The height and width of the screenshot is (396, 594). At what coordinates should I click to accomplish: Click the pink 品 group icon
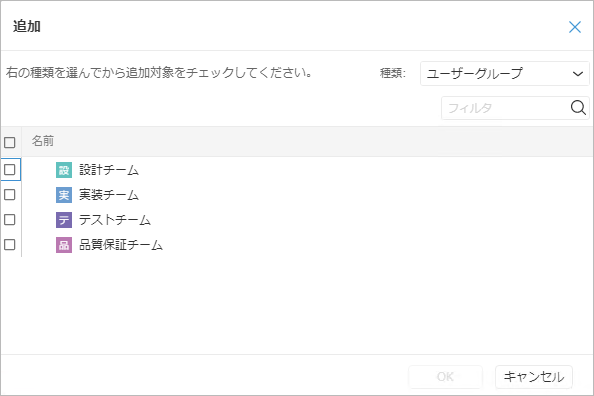pos(64,245)
